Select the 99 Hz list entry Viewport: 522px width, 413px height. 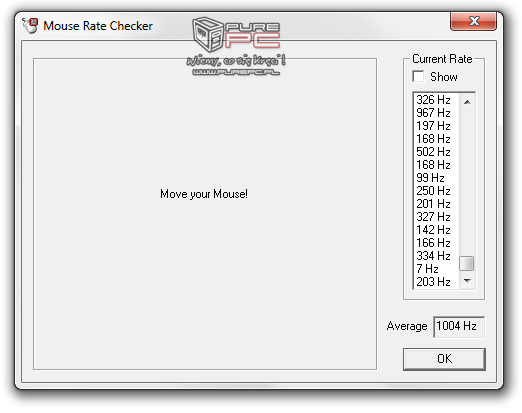[436, 178]
